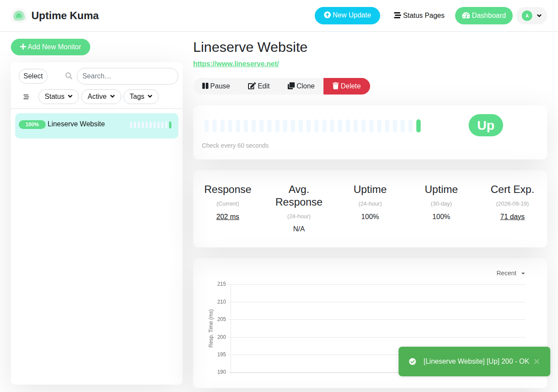Click the Uptime Kuma logo icon
The width and height of the screenshot is (558, 392).
19,16
